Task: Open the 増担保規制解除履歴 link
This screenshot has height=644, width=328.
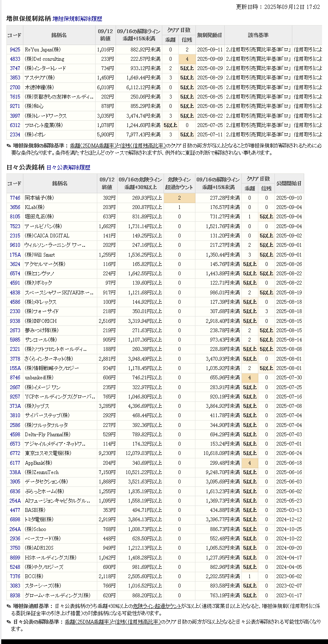Action: (x=77, y=19)
